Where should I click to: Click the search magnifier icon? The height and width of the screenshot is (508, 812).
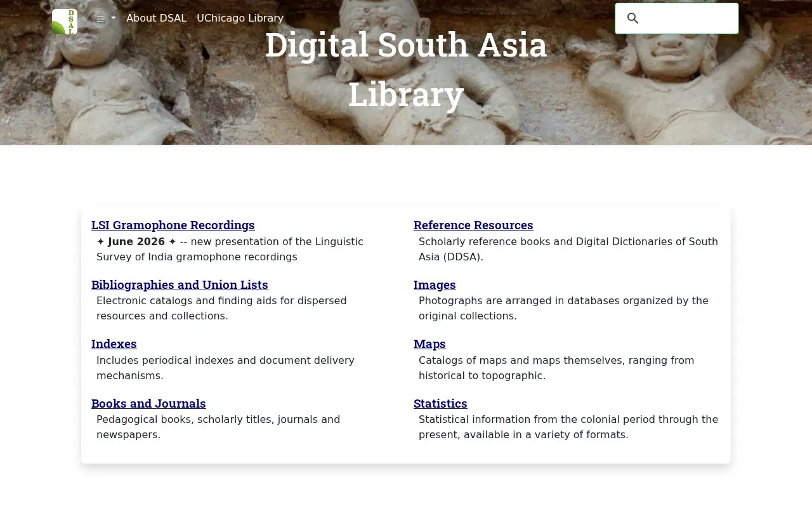coord(632,18)
